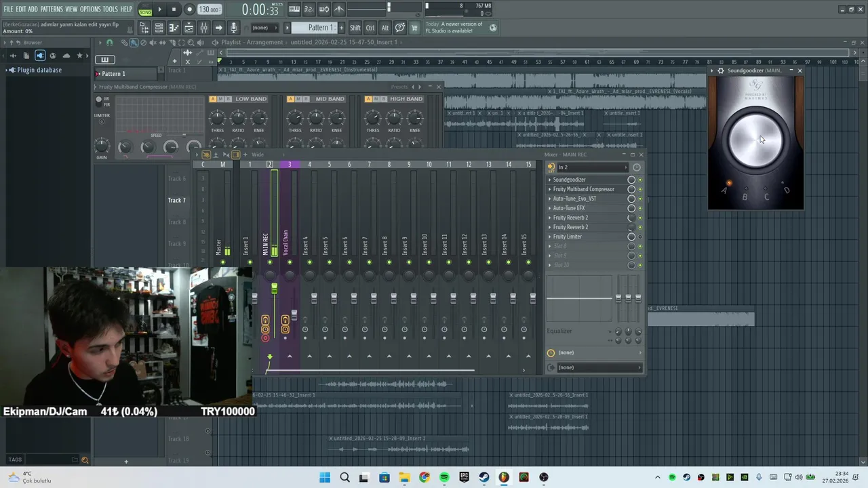The image size is (868, 488).
Task: Mute the Master mixer track green light
Action: (x=222, y=262)
